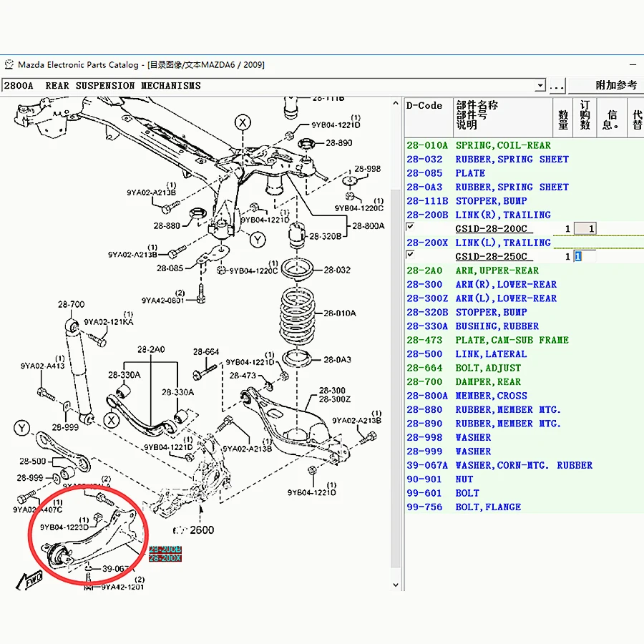The height and width of the screenshot is (644, 644).
Task: Click the diagram scrollbar down arrow
Action: click(x=397, y=585)
